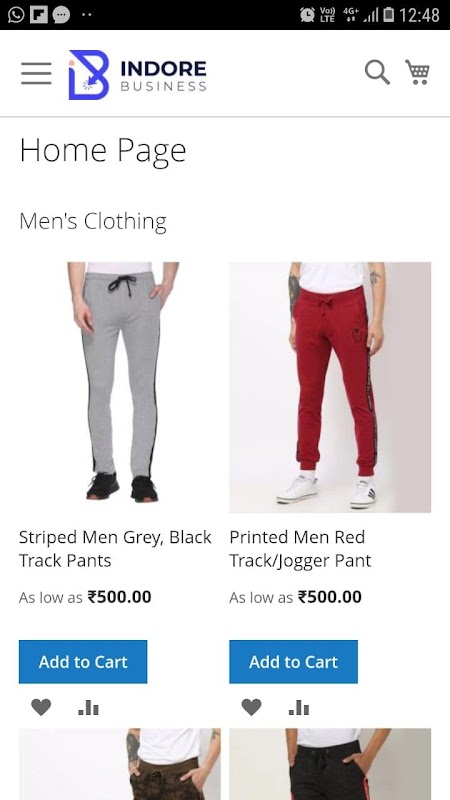The image size is (450, 800).
Task: Tap the Indore Business logo
Action: [x=138, y=74]
